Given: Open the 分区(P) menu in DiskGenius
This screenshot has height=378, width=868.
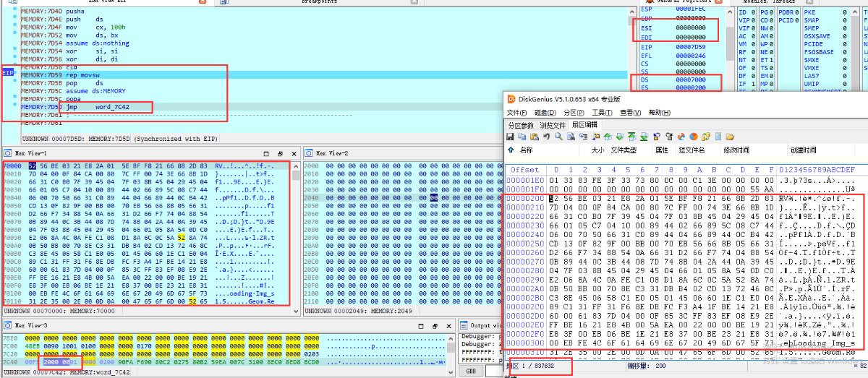Looking at the screenshot, I should pos(573,113).
